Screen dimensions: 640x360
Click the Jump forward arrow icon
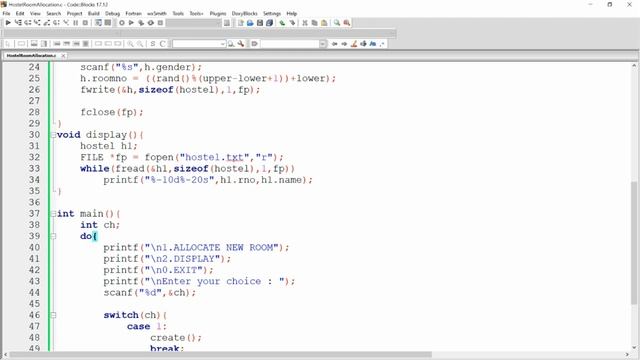[344, 44]
